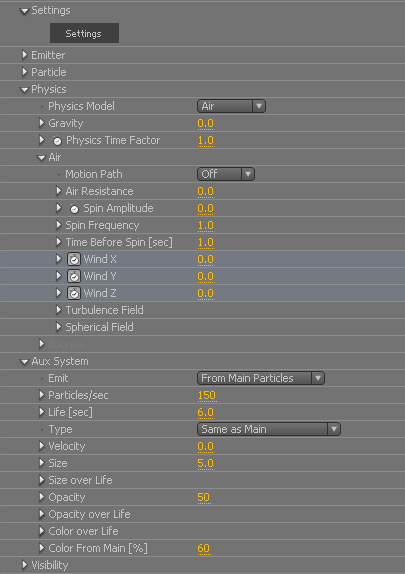Expand the Turbulence Field group
Viewport: 405px width, 574px height.
tap(59, 310)
